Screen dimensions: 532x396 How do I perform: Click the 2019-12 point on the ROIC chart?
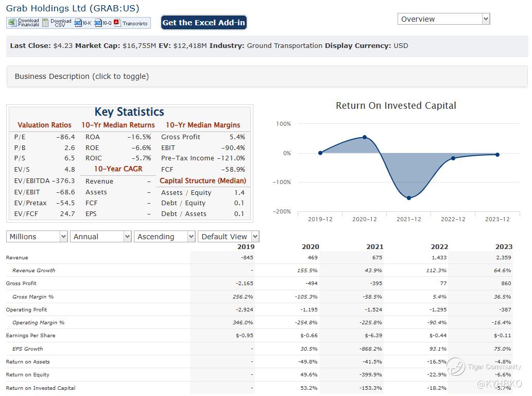click(320, 153)
